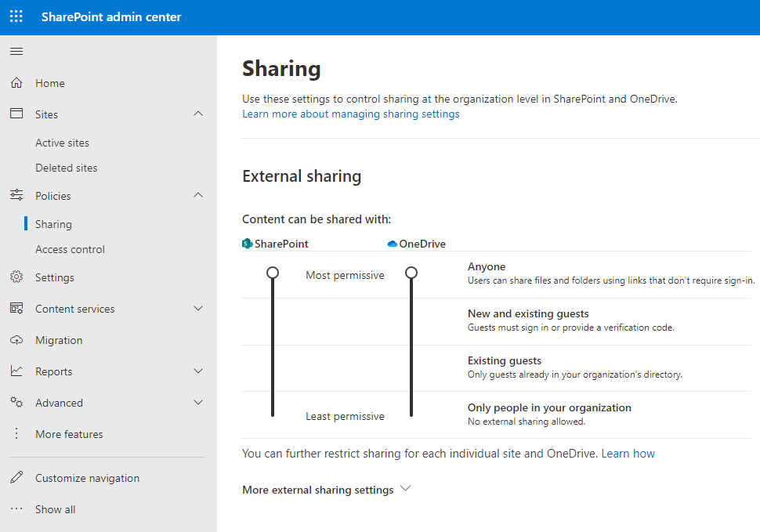
Task: Click 'Content can be shared with:' text
Action: (317, 219)
